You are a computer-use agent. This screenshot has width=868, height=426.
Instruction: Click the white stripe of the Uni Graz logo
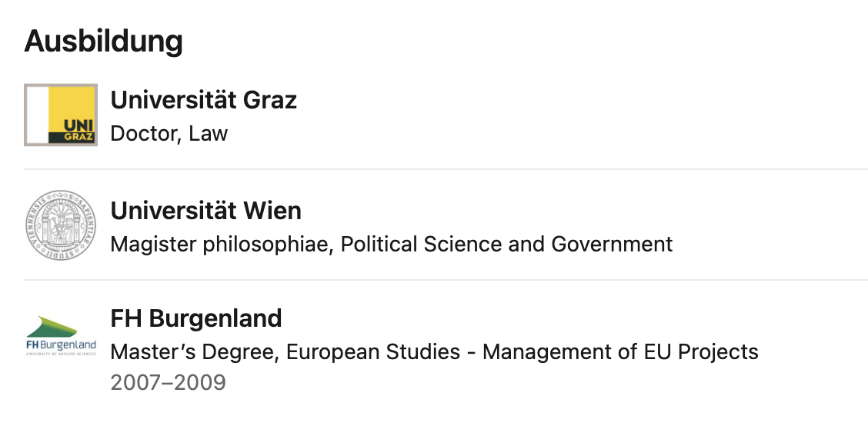point(38,115)
